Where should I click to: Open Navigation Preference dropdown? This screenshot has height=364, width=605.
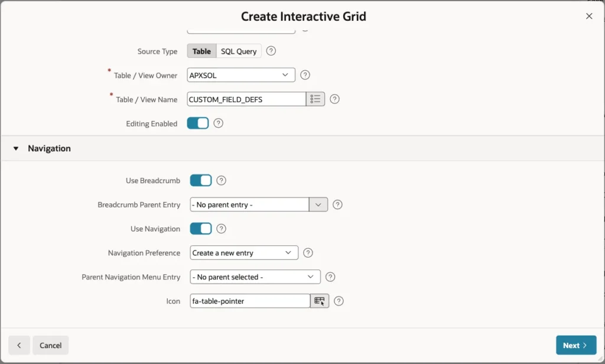pos(244,253)
